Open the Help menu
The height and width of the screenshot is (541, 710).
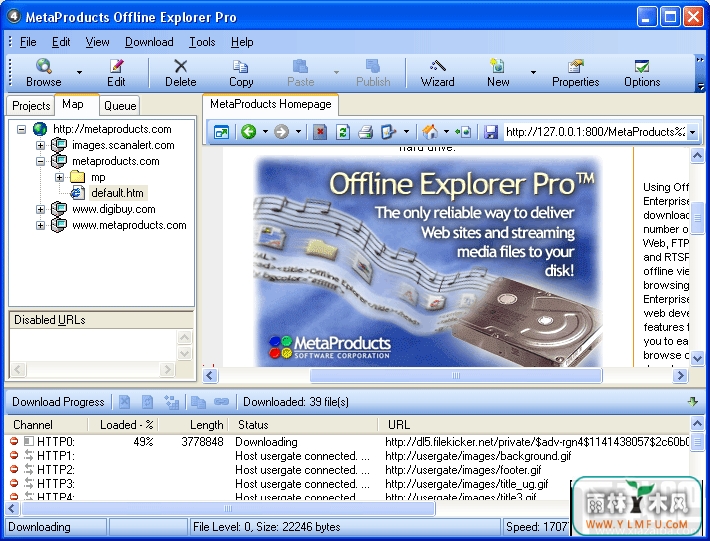(242, 42)
